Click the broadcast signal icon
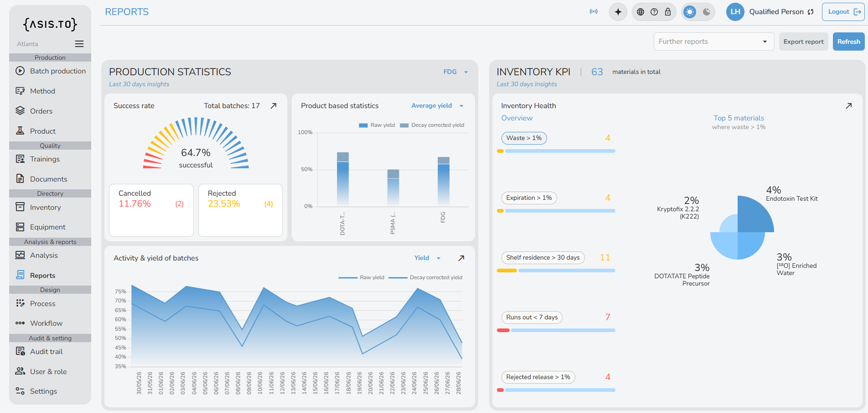868x413 pixels. (x=593, y=12)
